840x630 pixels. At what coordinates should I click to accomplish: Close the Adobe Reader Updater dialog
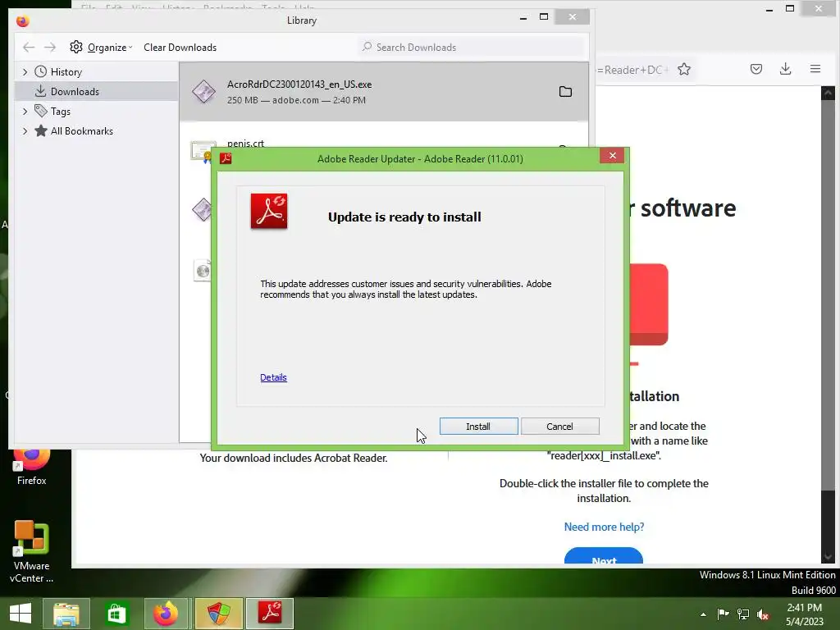coord(612,155)
